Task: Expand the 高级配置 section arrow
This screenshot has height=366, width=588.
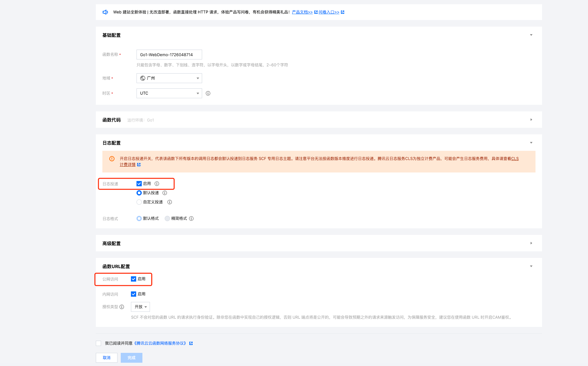Action: [531, 243]
